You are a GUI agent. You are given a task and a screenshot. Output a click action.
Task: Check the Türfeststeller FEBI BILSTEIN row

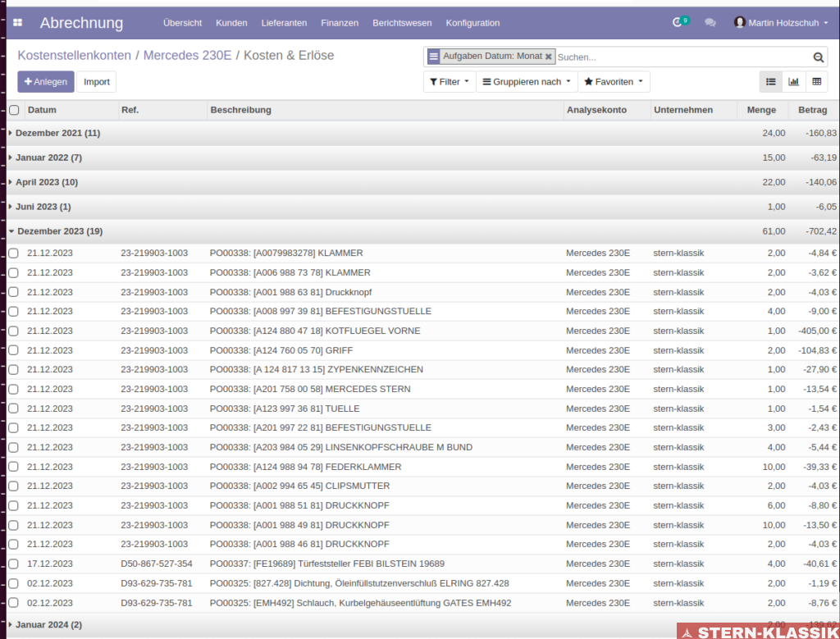coord(13,564)
